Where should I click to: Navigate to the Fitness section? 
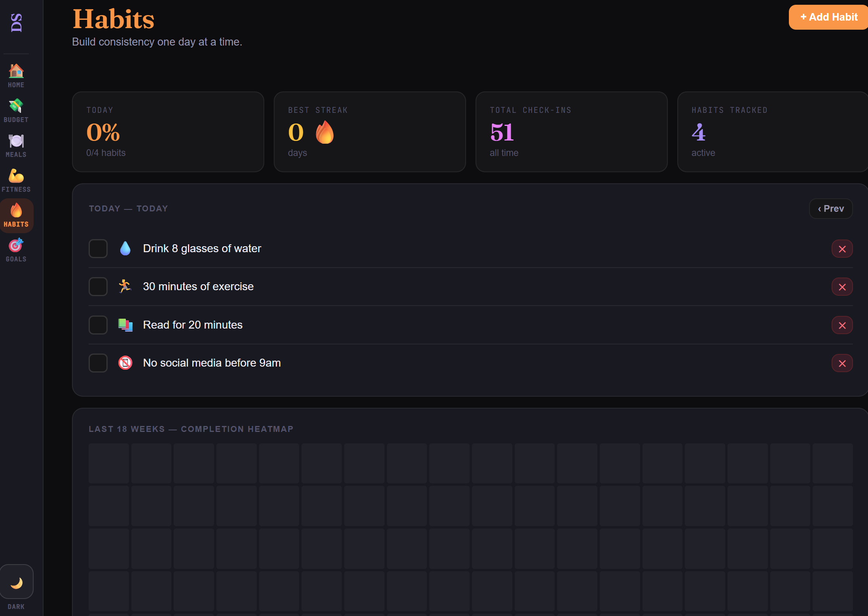16,180
